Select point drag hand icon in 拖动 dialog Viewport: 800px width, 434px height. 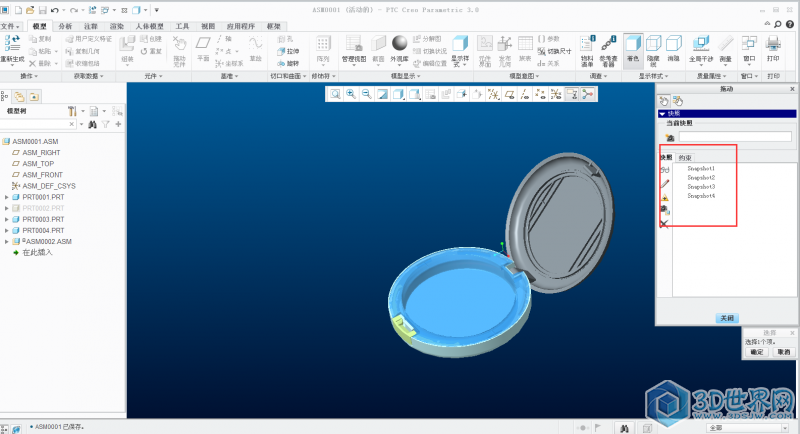[x=664, y=101]
